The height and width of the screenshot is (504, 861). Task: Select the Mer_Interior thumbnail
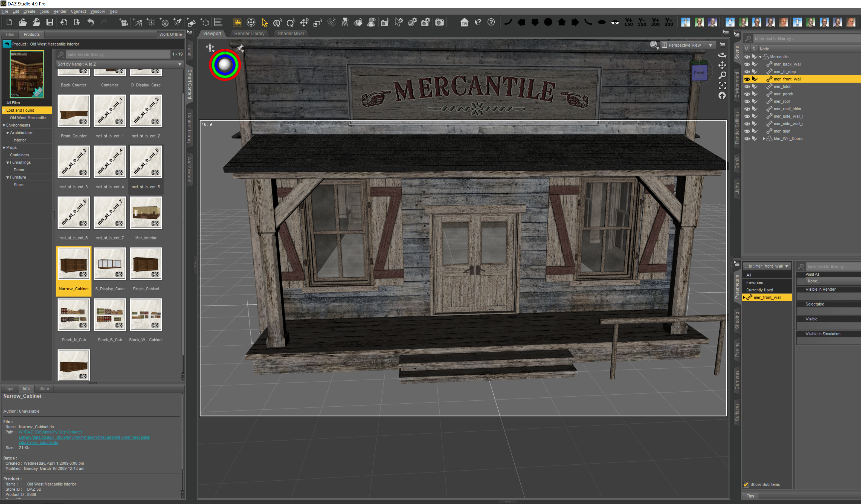coord(146,212)
